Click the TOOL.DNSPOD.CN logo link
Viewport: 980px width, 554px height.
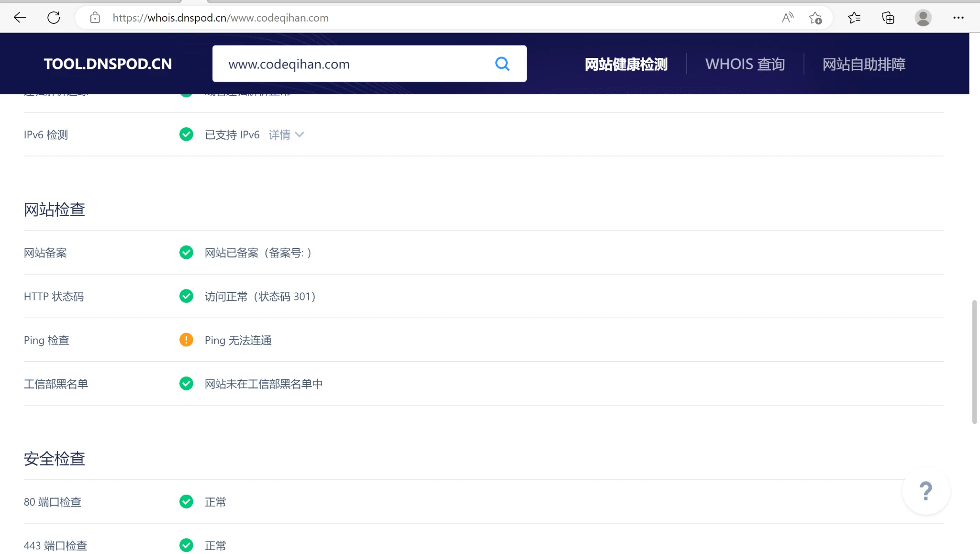pyautogui.click(x=108, y=64)
